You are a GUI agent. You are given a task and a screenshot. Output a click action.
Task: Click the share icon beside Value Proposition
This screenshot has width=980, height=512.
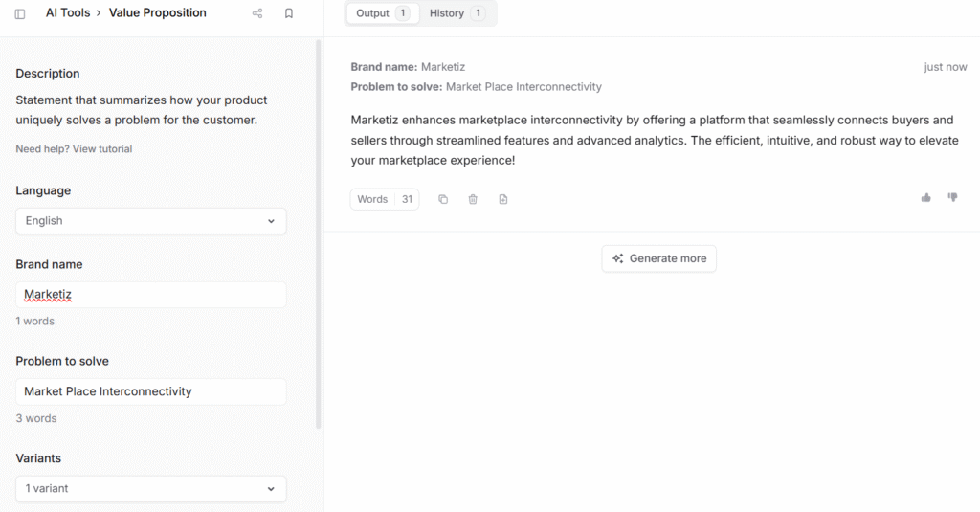[x=257, y=13]
